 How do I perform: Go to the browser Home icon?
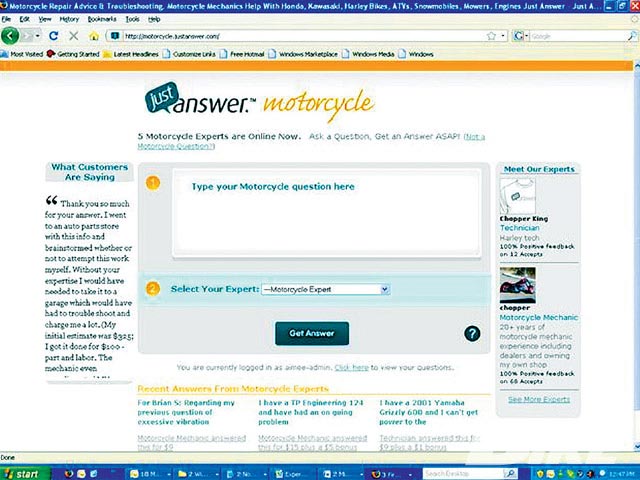pos(94,36)
